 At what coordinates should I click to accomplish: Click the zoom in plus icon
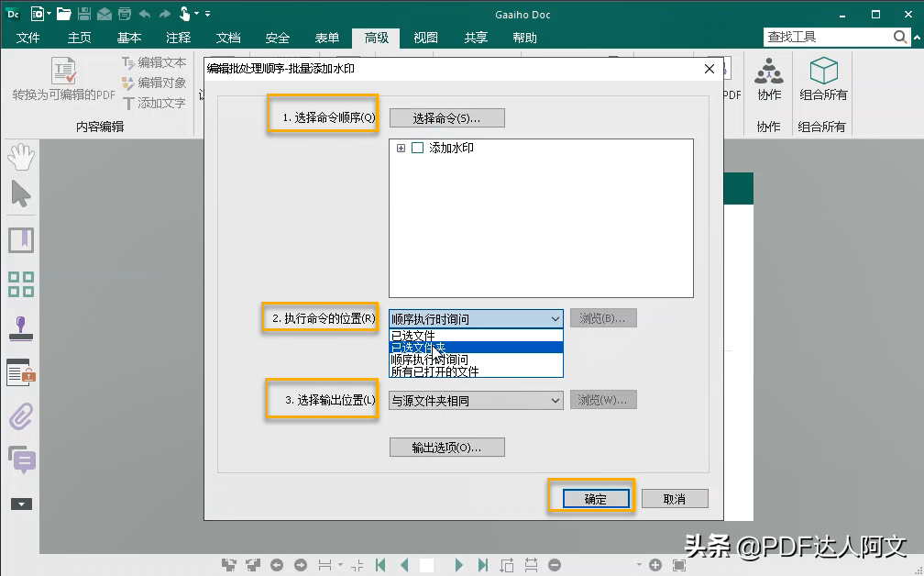[655, 565]
